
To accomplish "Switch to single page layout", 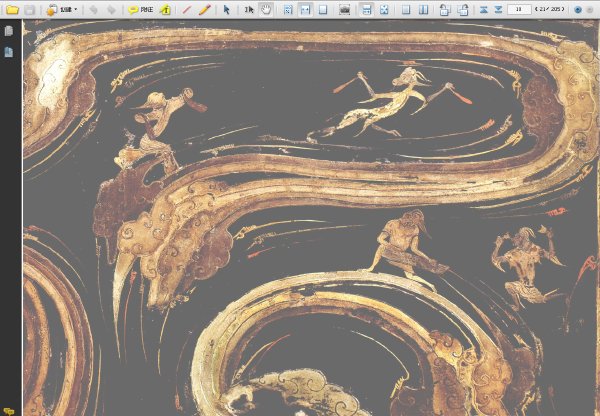I will (x=406, y=10).
